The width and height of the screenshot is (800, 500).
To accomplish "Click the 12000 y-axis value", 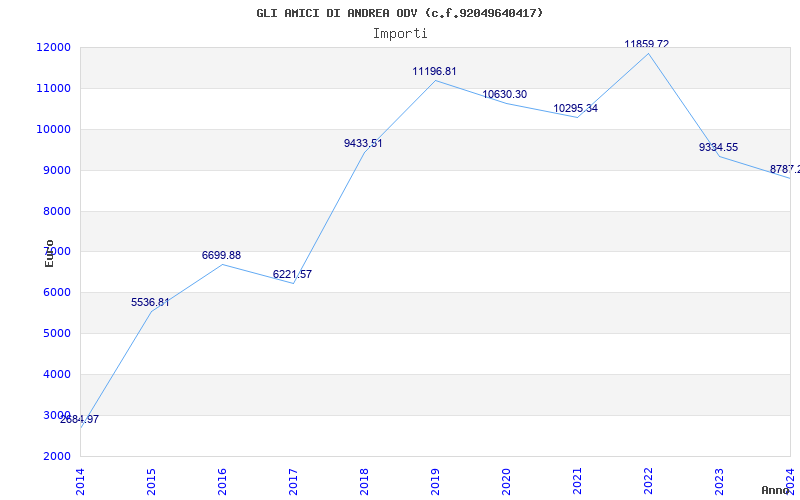I will pos(53,47).
